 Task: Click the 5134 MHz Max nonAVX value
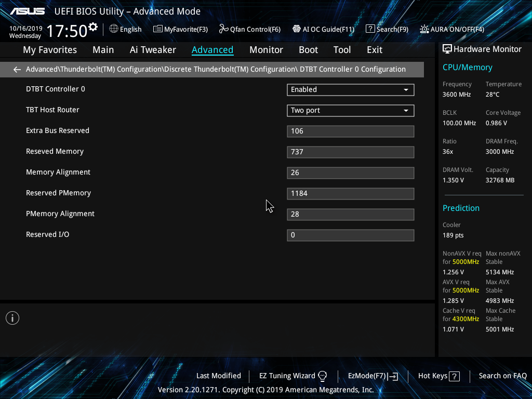[499, 272]
